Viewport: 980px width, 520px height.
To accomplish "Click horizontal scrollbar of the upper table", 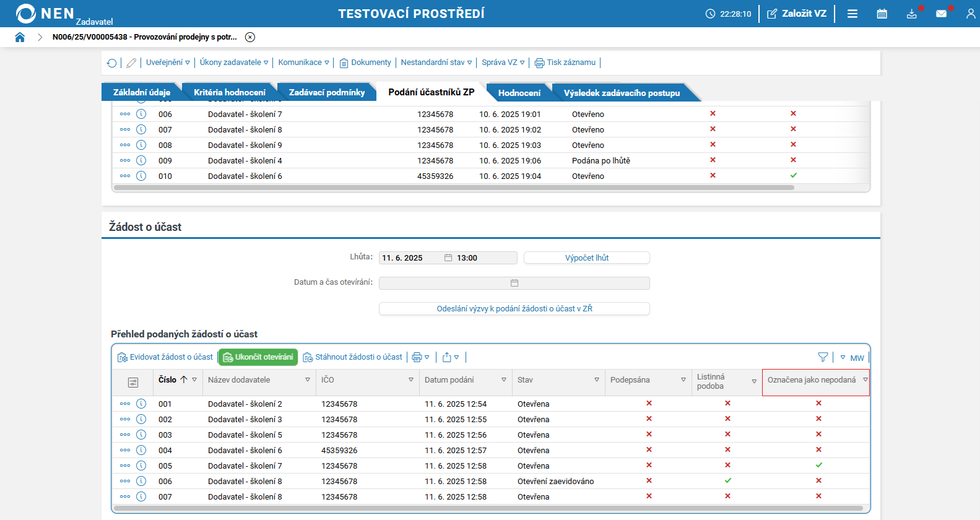I will tap(453, 188).
